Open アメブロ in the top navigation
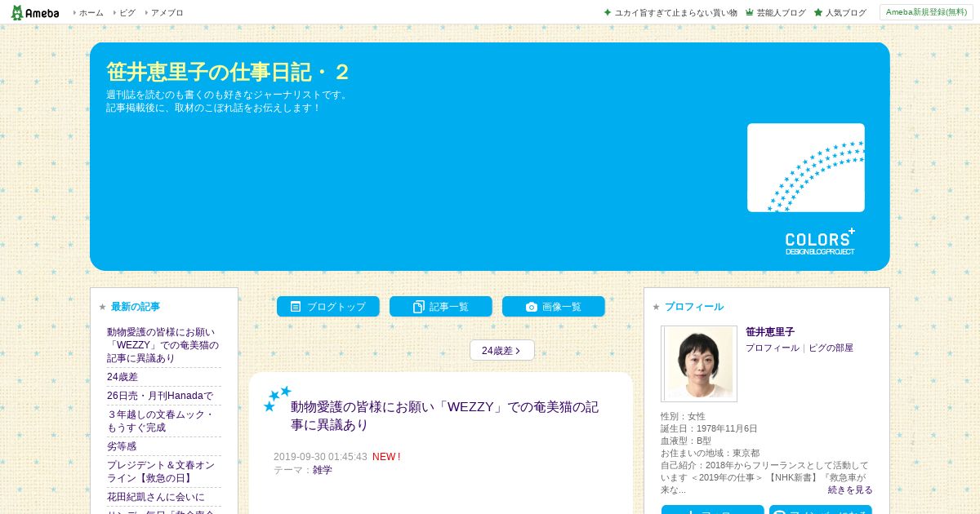 pyautogui.click(x=167, y=13)
